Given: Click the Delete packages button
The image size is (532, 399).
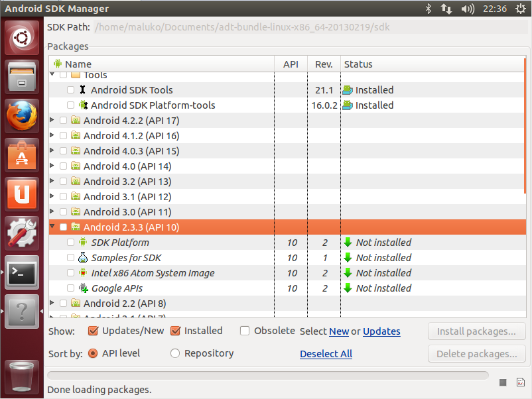Looking at the screenshot, I should (x=477, y=354).
